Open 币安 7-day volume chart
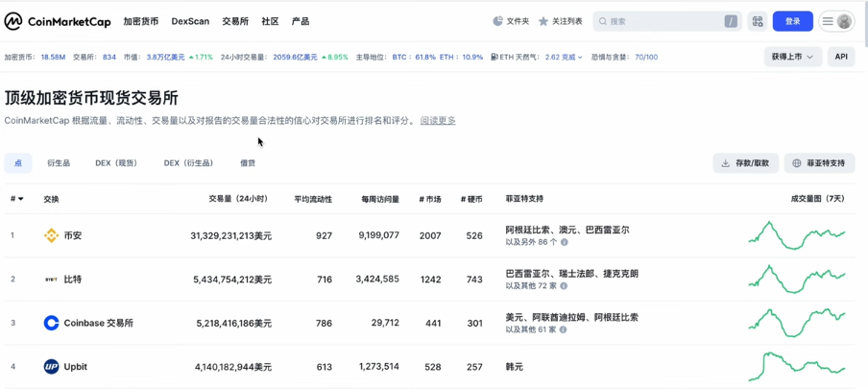 click(x=797, y=235)
